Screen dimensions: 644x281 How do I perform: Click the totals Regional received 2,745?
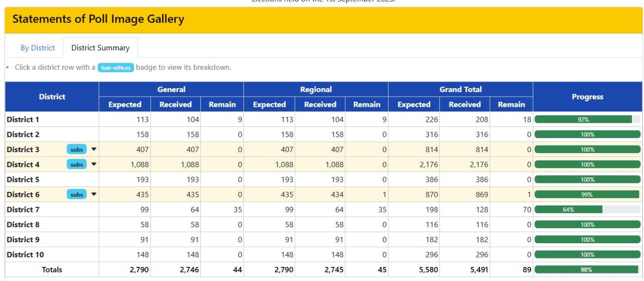pos(334,269)
